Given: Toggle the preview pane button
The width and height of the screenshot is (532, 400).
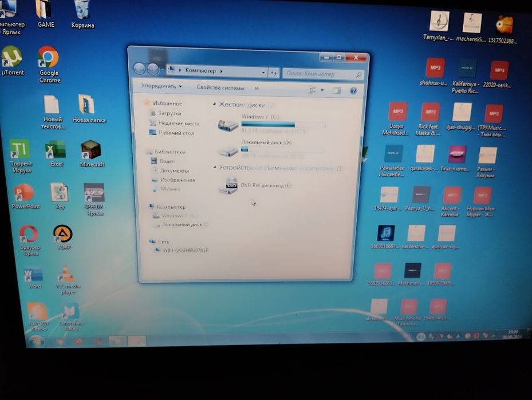Looking at the screenshot, I should point(337,90).
